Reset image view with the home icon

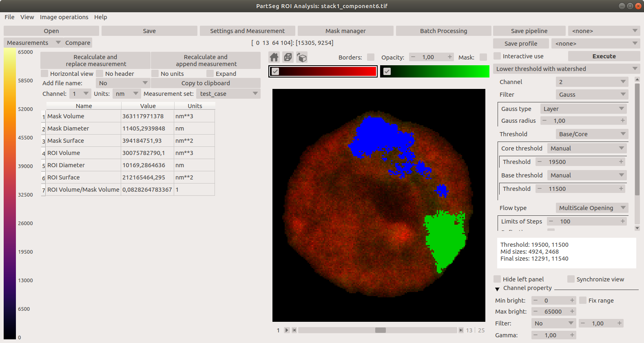pyautogui.click(x=274, y=57)
